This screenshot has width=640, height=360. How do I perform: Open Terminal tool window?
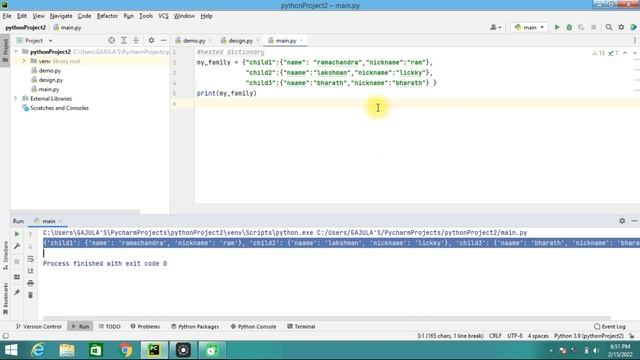tap(301, 327)
